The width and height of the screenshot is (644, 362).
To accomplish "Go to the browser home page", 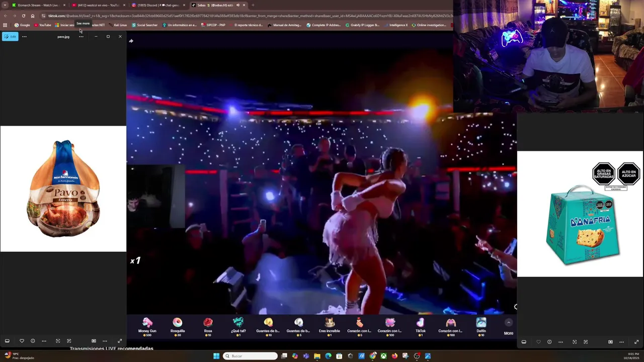I will tap(32, 16).
